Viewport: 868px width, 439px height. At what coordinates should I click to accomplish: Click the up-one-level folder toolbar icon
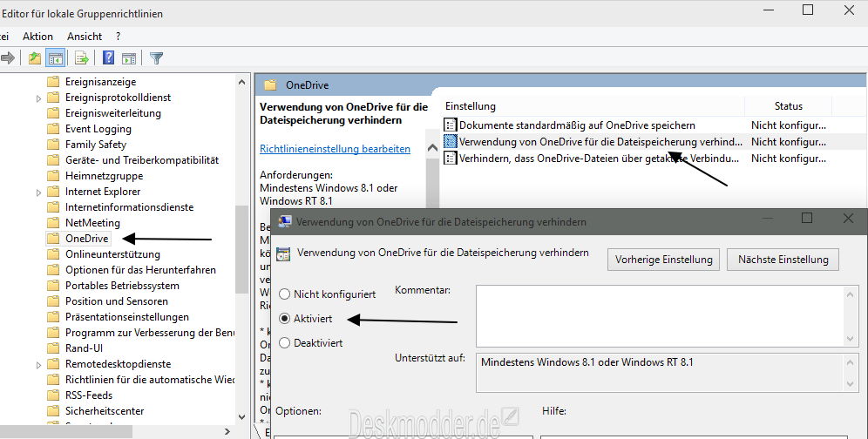(35, 57)
